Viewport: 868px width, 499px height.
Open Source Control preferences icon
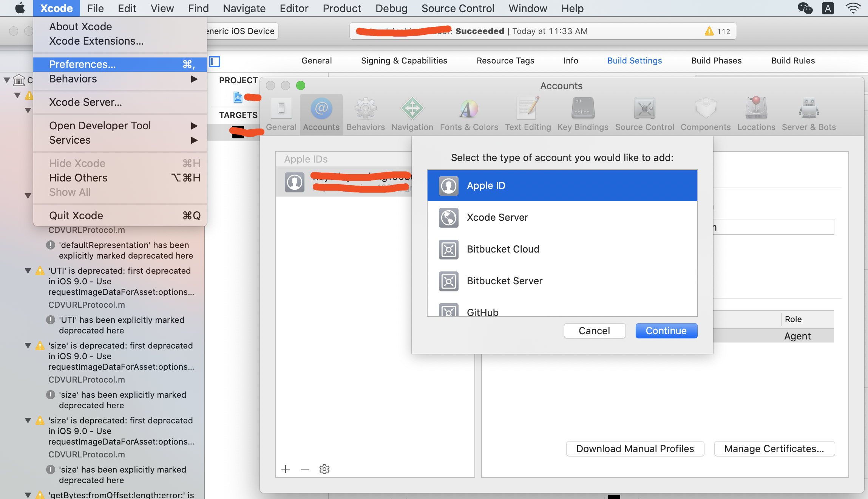(x=644, y=108)
